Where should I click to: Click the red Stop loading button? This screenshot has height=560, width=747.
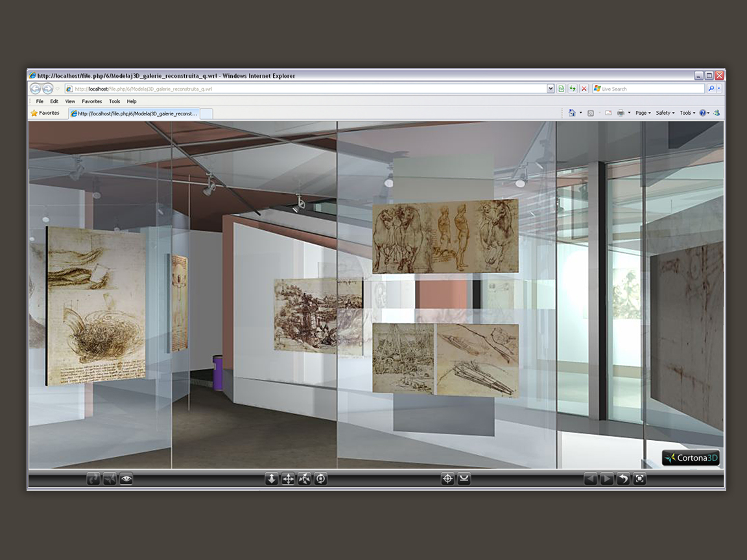pyautogui.click(x=584, y=89)
